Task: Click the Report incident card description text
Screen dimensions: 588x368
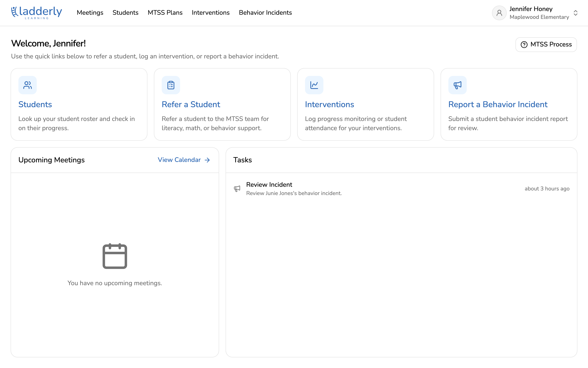Action: point(508,123)
